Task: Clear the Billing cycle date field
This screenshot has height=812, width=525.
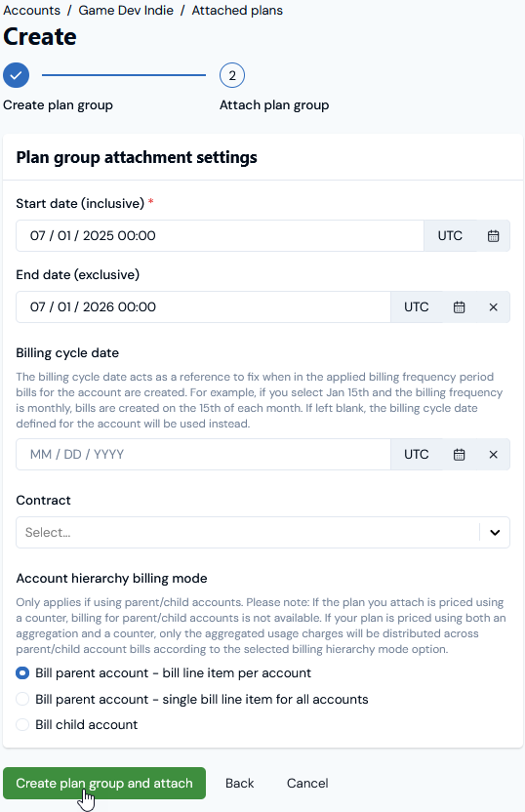Action: [x=493, y=455]
